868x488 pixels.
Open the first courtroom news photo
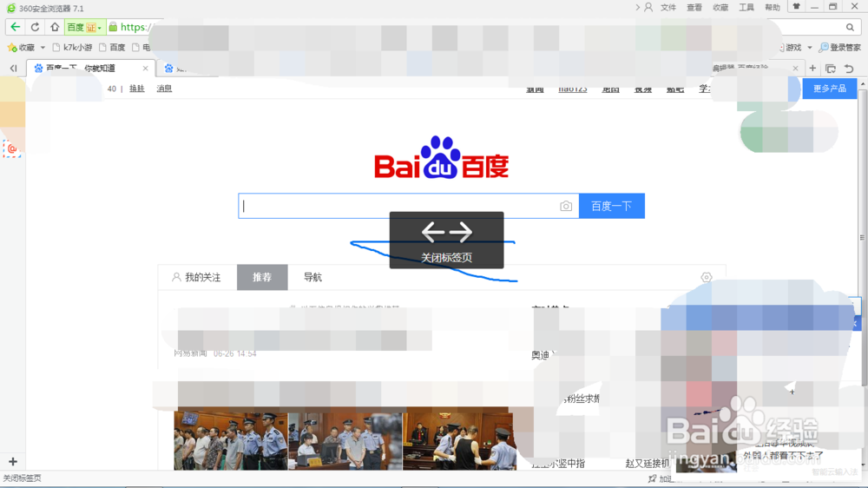[231, 441]
